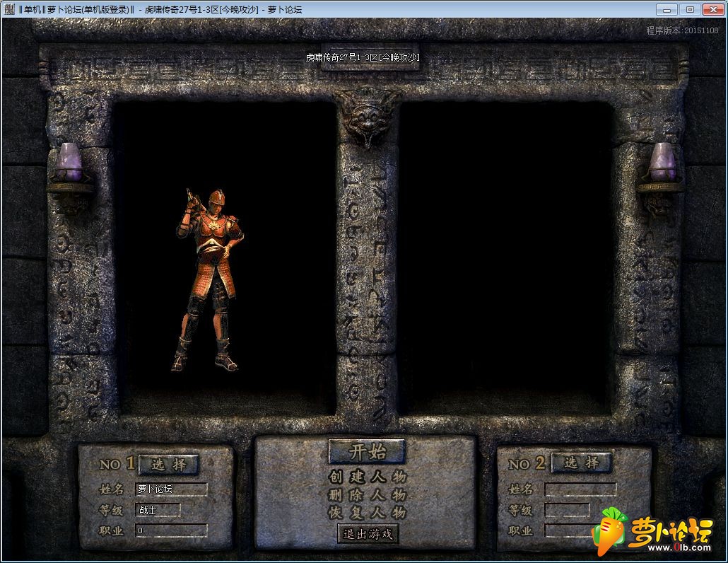Select character slot NO 2 with 选择

coord(581,463)
